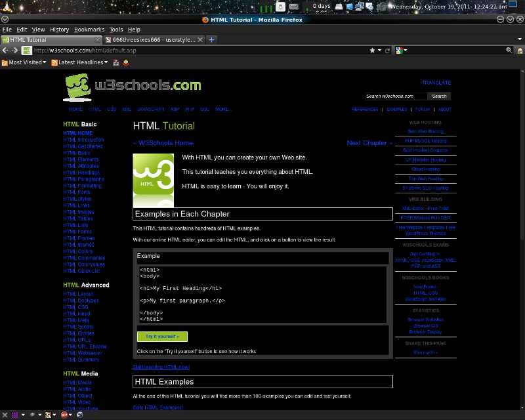Viewport: 525px width, 420px height.
Task: Go forward with the forward arrow
Action: pos(15,51)
